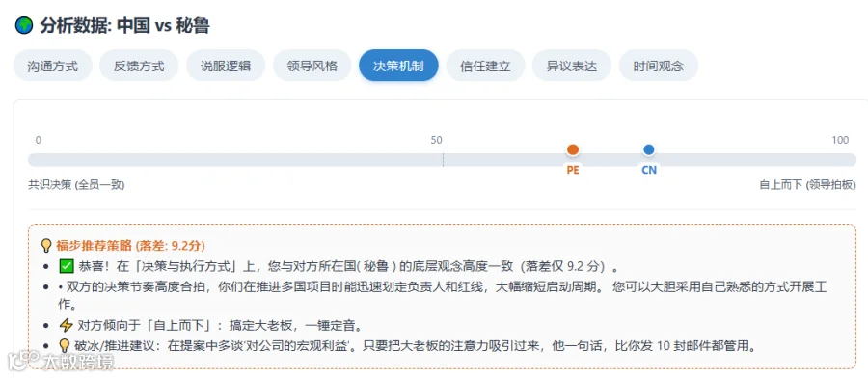Click the globe icon beside the title

click(x=24, y=25)
